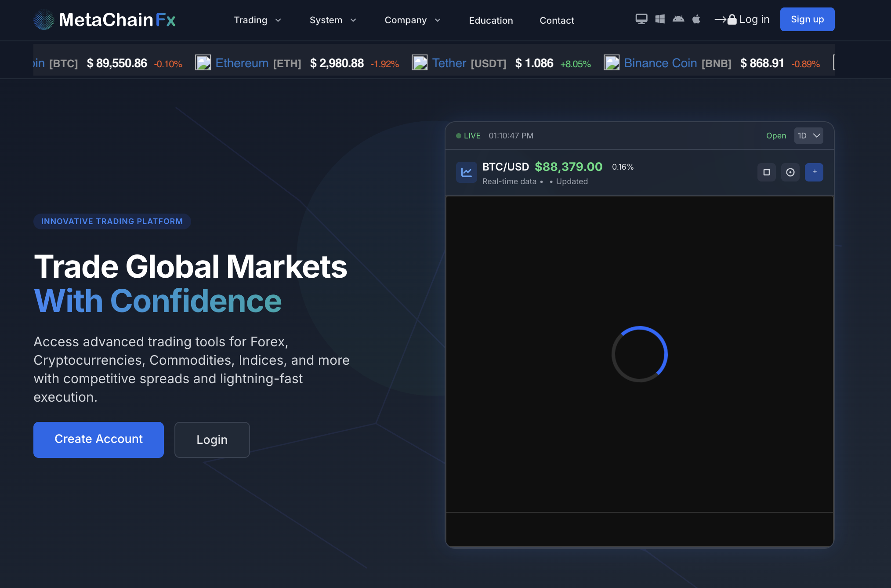Click the MetaChainFx logo
Image resolution: width=891 pixels, height=588 pixels.
tap(105, 20)
